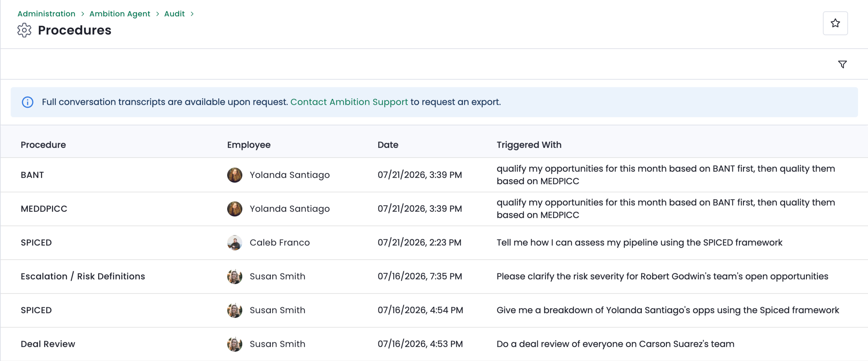Viewport: 868px width, 361px height.
Task: Click the Procedures gear icon
Action: coord(24,30)
